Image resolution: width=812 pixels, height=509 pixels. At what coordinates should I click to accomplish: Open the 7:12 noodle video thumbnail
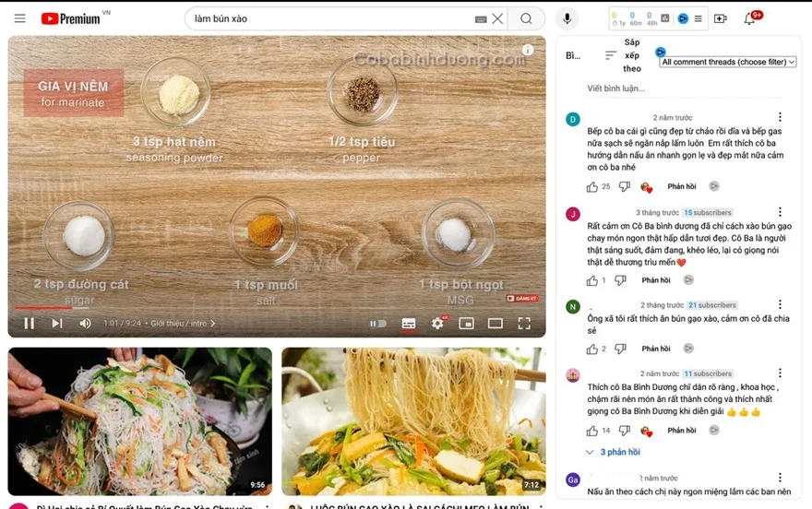[x=413, y=421]
